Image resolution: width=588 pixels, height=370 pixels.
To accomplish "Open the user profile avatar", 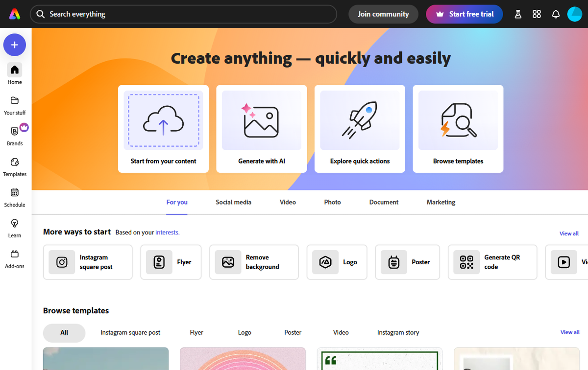I will tap(574, 14).
